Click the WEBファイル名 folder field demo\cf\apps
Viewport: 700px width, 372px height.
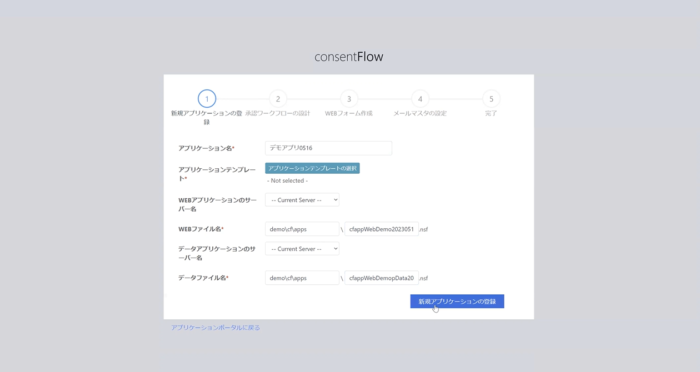click(x=302, y=229)
